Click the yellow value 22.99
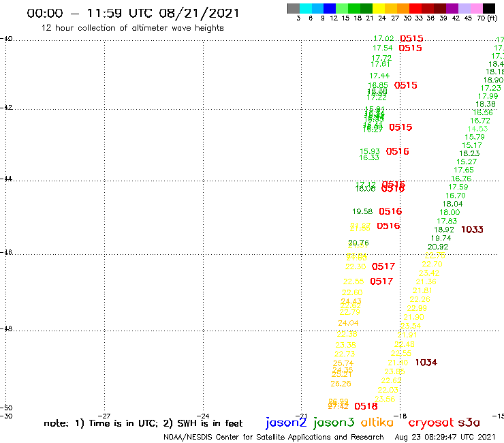Viewport: 504px width, 443px height. point(417,309)
